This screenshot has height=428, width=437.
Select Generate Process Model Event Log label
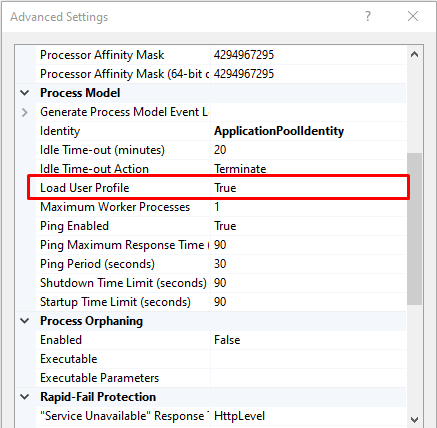[x=124, y=112]
